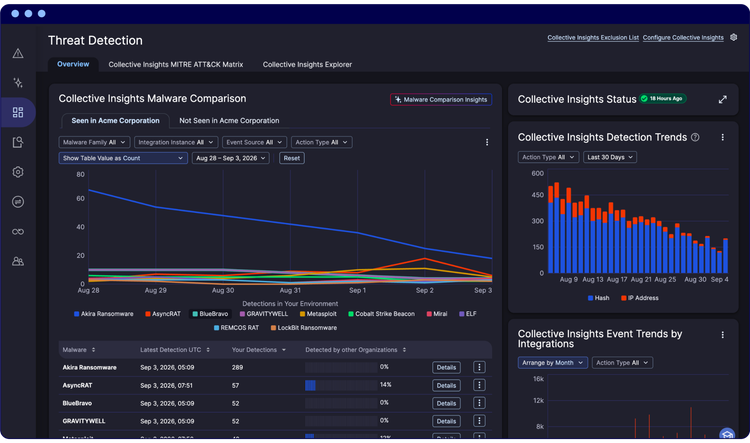Open settings gear next to Configure Collective Insights
This screenshot has height=443, width=750.
tap(733, 37)
